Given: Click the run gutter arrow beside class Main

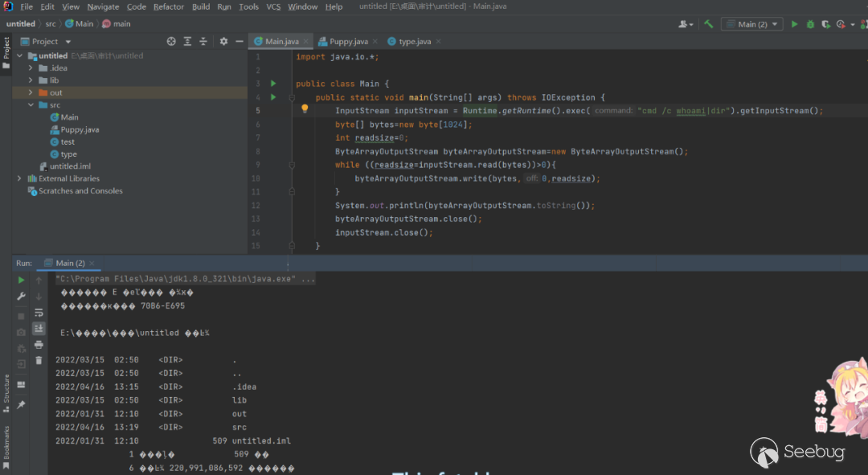Looking at the screenshot, I should pos(273,84).
